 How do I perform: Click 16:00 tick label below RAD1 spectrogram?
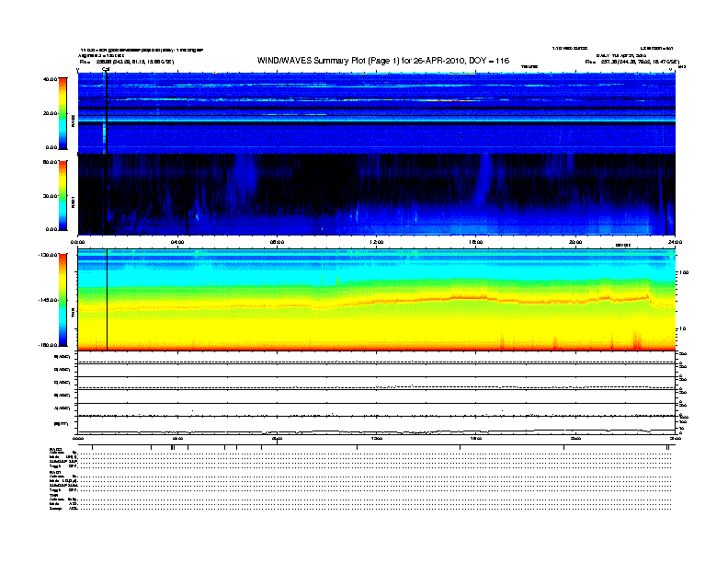[x=476, y=242]
